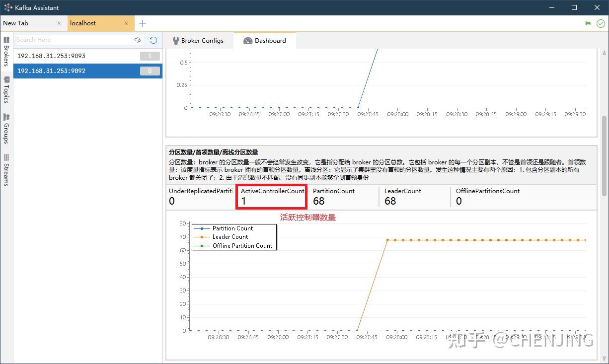This screenshot has width=609, height=364.
Task: Open a new tab with the plus button
Action: click(x=143, y=23)
